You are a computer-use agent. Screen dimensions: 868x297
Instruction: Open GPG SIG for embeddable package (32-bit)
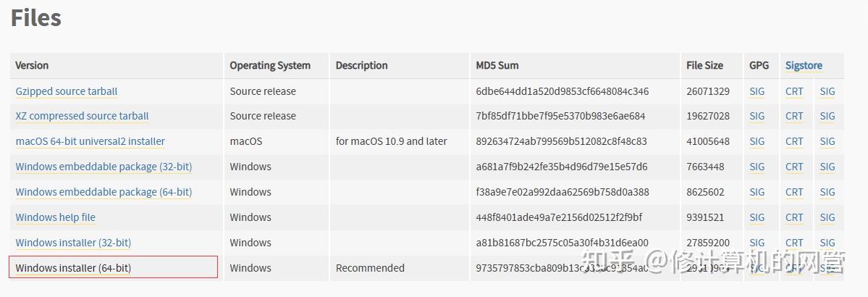[757, 167]
